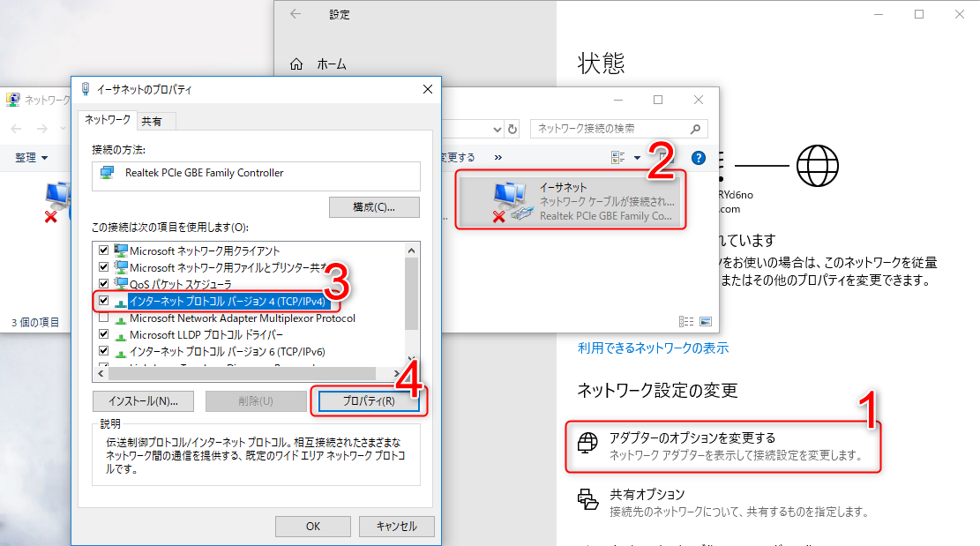The image size is (980, 546).
Task: Enable Network Adapter Multiplexor Protocol checkbox
Action: [104, 318]
